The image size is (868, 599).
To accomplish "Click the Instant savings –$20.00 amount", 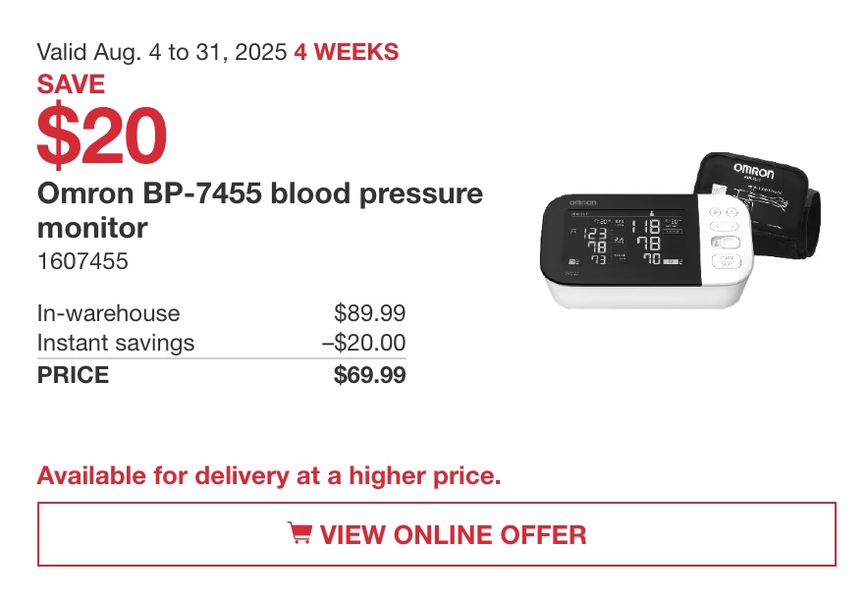I will pyautogui.click(x=363, y=343).
